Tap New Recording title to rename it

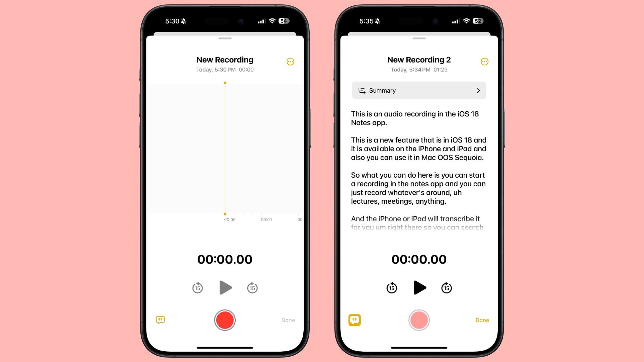[x=224, y=59]
